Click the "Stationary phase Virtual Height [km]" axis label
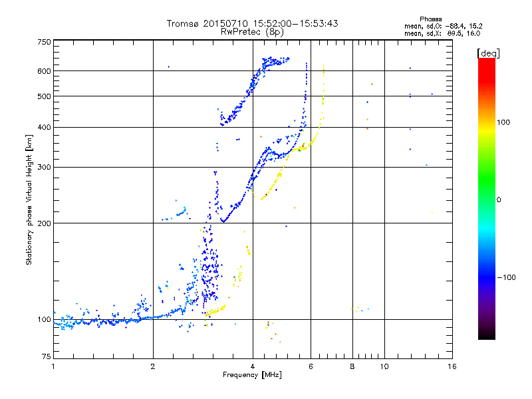Viewport: 532px width, 399px height. 29,199
